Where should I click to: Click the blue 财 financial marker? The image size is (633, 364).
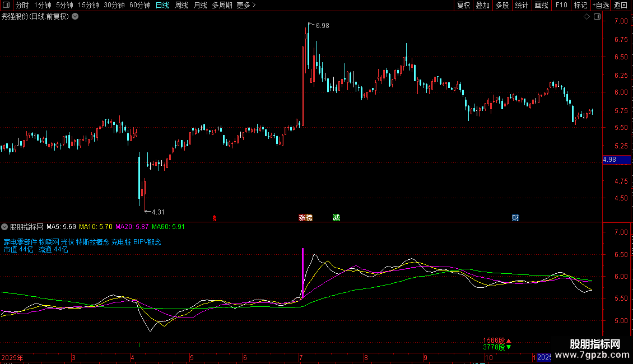(x=515, y=218)
